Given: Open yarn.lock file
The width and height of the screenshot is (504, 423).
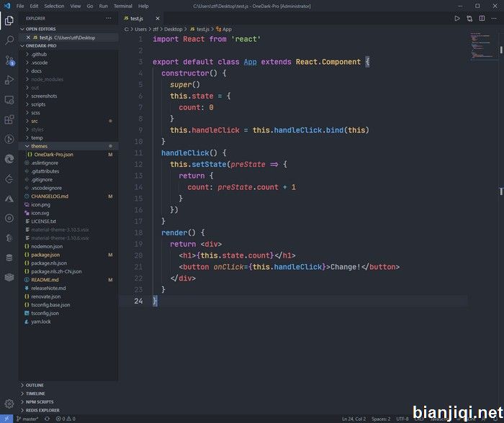Looking at the screenshot, I should coord(68,322).
